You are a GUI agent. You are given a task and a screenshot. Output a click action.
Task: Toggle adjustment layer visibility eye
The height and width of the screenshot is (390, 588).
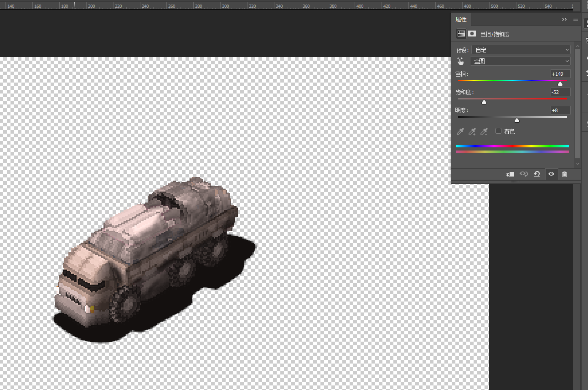coord(551,174)
